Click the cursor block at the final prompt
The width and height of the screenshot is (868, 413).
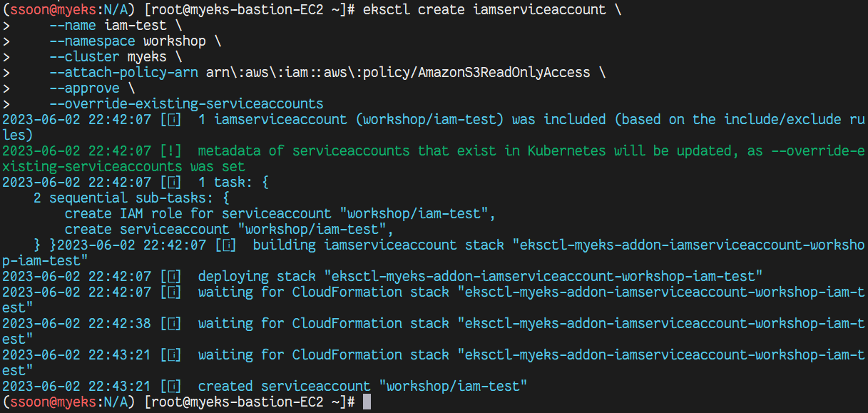(x=367, y=402)
